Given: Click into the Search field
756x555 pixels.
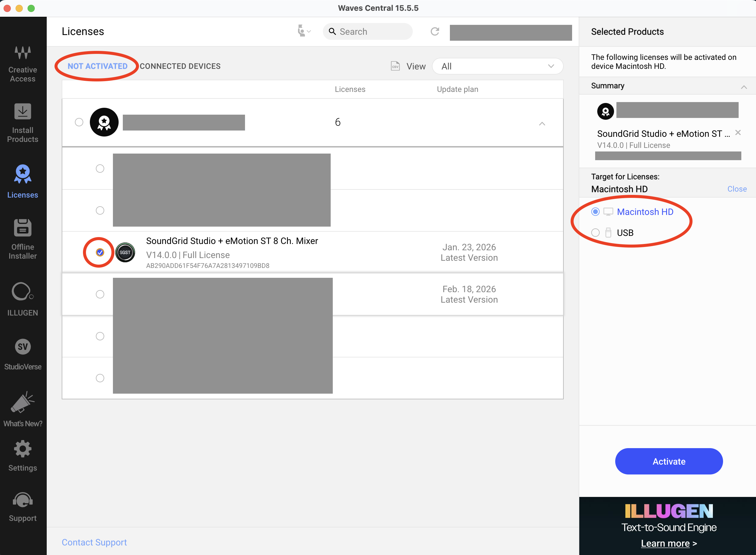Looking at the screenshot, I should point(368,31).
